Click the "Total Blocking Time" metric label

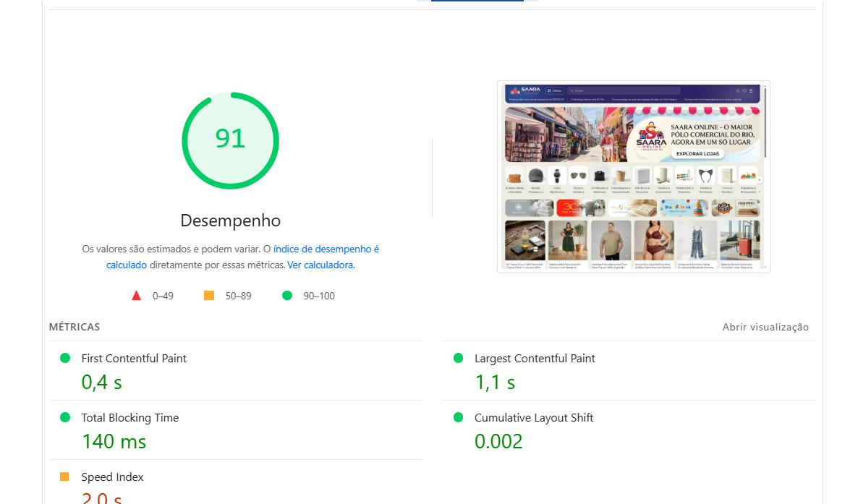coord(130,417)
